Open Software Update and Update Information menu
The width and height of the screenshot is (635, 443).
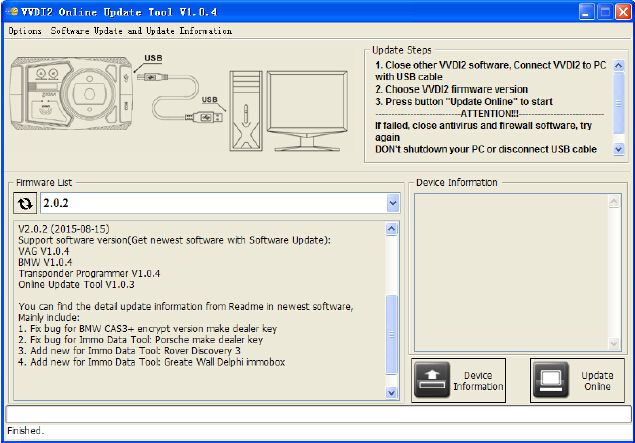point(141,31)
